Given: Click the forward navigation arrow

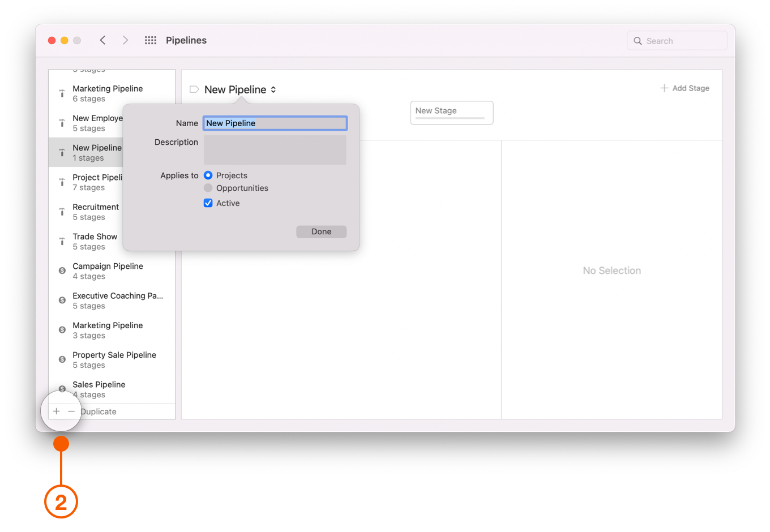Looking at the screenshot, I should tap(125, 40).
